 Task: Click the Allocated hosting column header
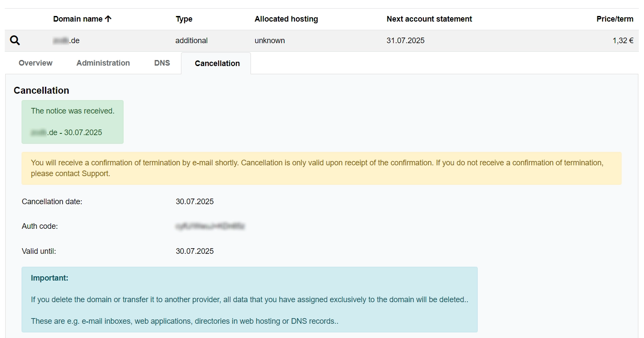[x=286, y=19]
